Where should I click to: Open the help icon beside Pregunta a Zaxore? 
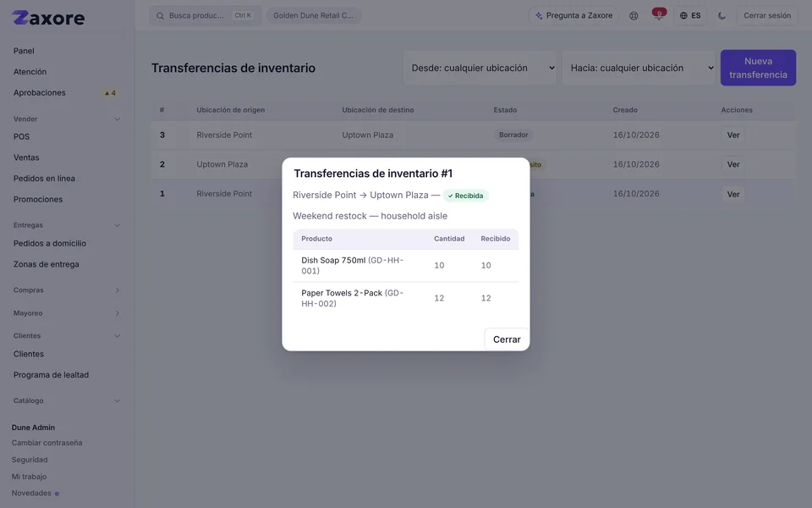[x=634, y=15]
